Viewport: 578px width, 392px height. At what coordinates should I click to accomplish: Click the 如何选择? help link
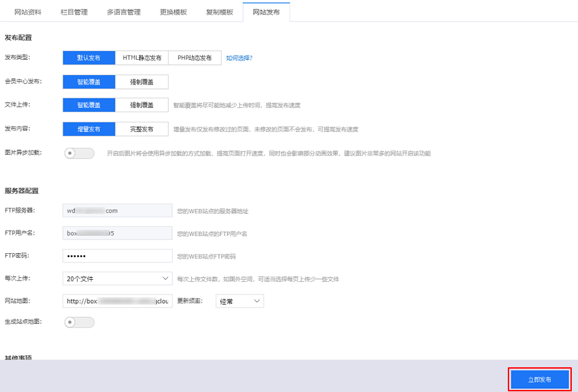point(239,58)
